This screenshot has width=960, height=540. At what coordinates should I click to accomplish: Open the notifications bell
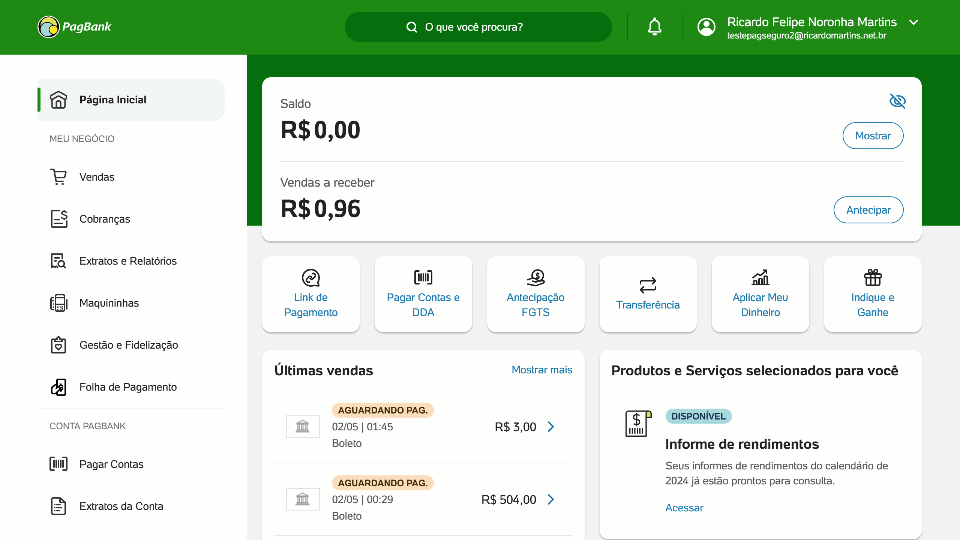[654, 27]
